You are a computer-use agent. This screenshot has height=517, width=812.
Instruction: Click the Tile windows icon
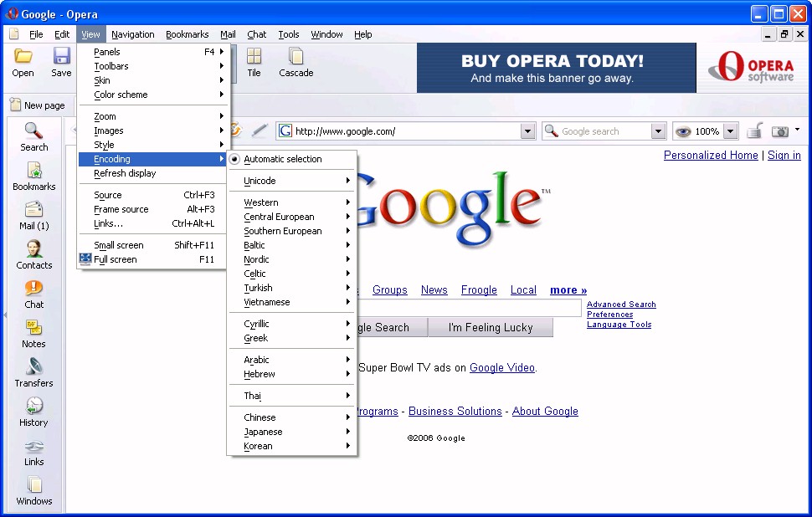click(x=254, y=55)
